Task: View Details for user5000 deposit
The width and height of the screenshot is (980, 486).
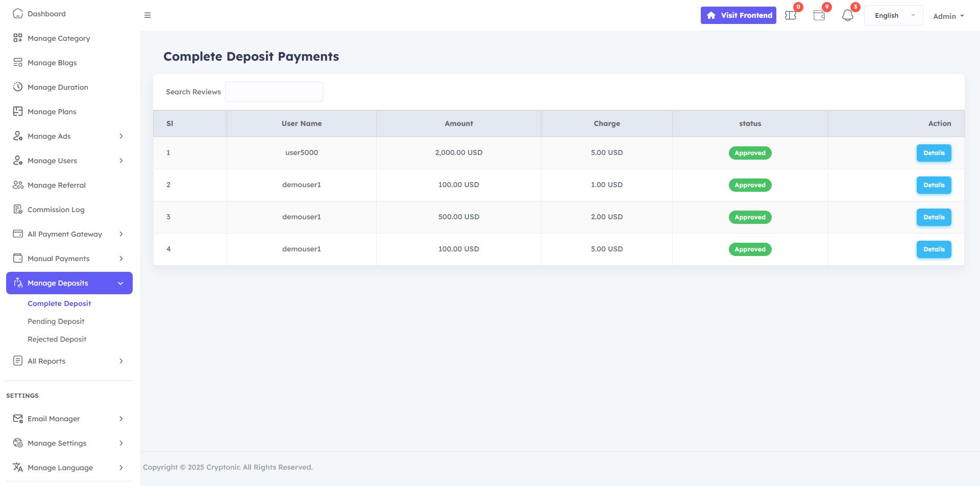Action: click(x=934, y=153)
